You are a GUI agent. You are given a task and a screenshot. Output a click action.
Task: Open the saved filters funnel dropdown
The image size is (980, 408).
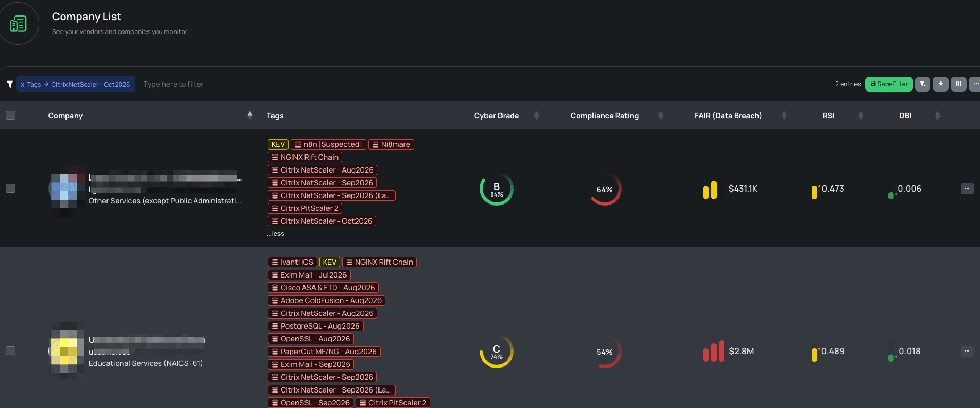[x=923, y=84]
